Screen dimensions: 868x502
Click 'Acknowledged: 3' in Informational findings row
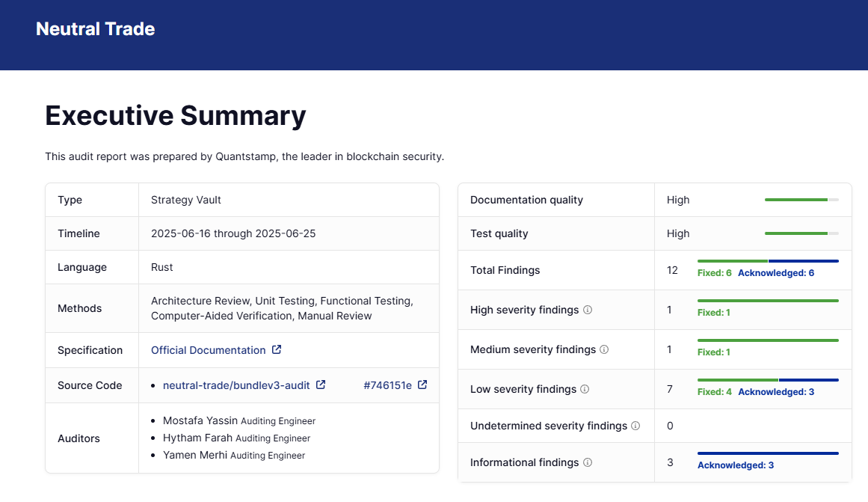[735, 465]
